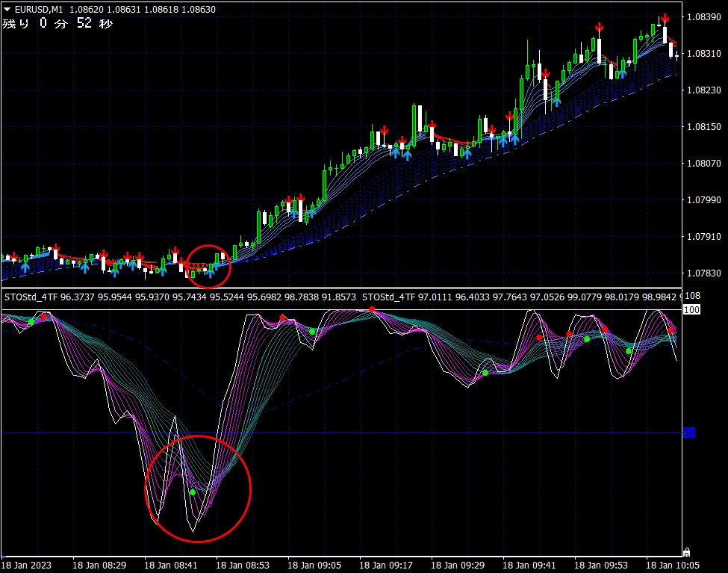Click the 1.07830 price on the price axis

click(x=705, y=273)
